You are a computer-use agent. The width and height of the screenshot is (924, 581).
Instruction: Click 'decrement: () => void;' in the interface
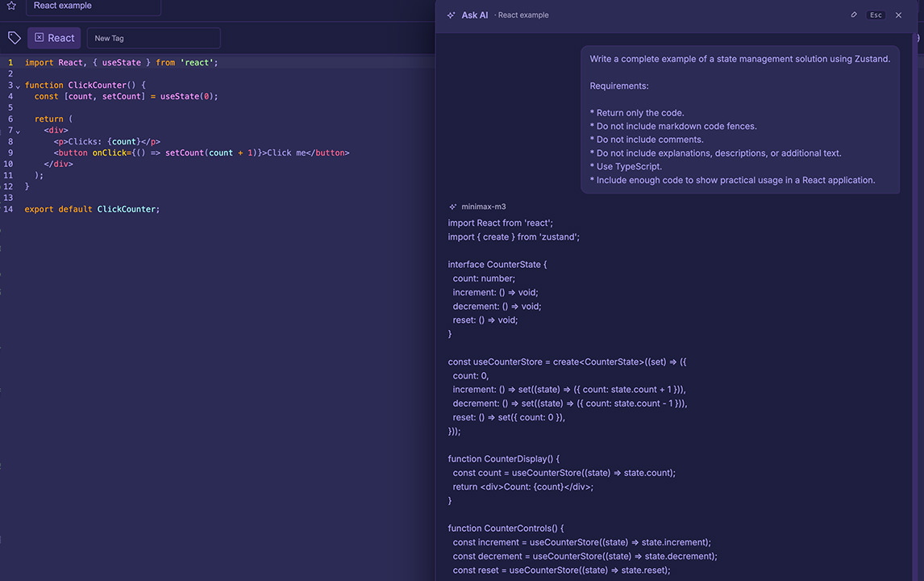(497, 307)
